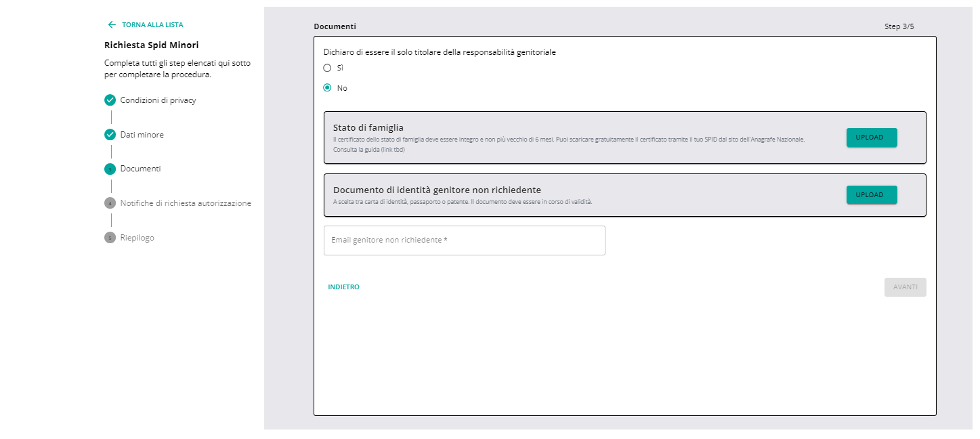Focus the Email genitore non richiedente field
980x439 pixels.
465,241
